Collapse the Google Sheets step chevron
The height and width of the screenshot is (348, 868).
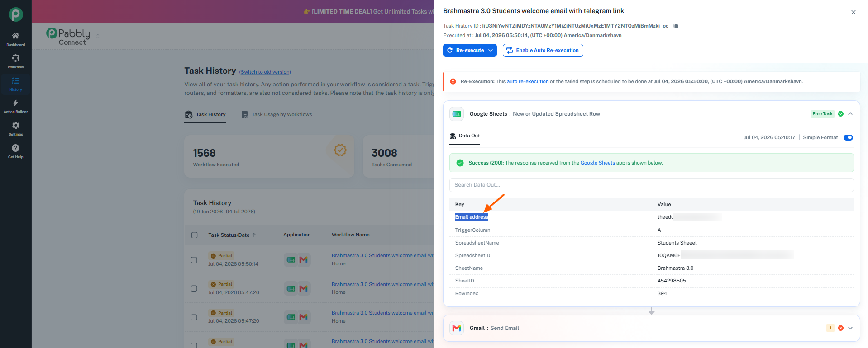tap(850, 114)
